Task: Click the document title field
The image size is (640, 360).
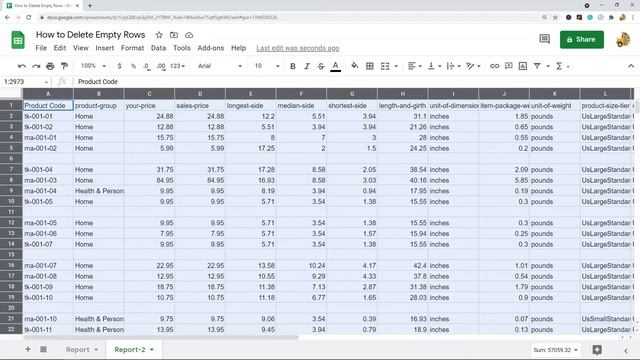Action: pos(91,35)
